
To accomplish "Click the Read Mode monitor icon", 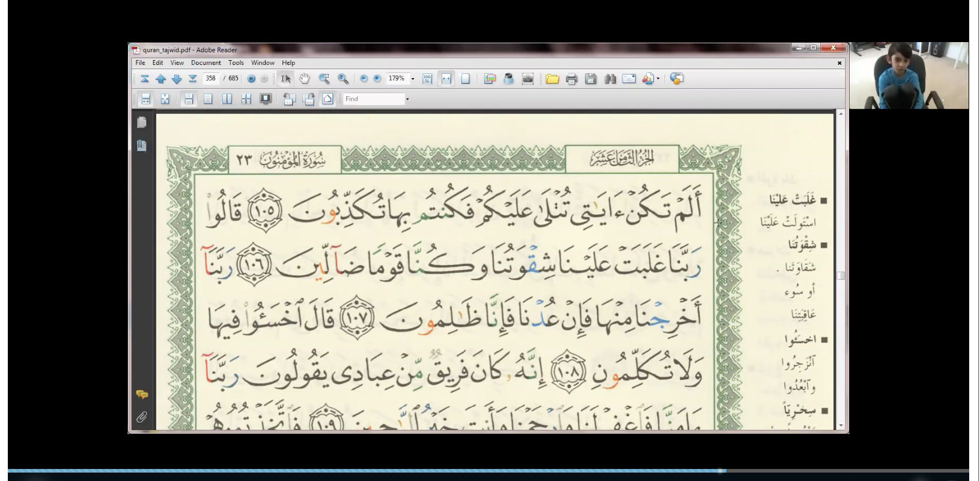I will coord(266,99).
